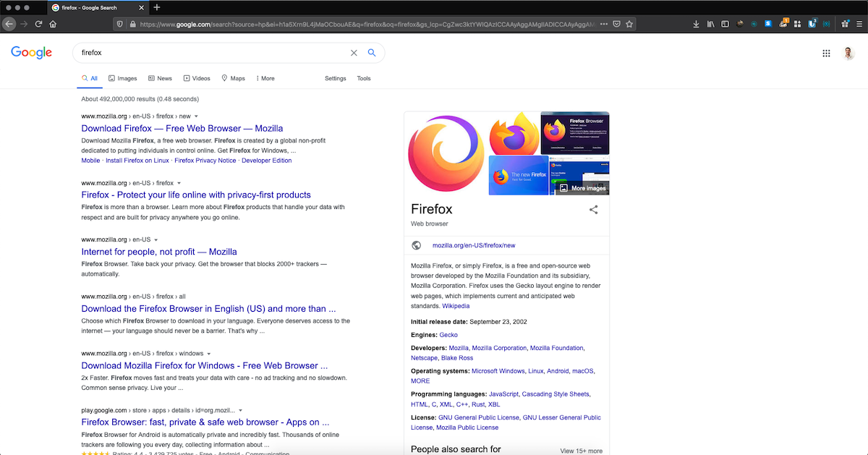Share the Firefox knowledge panel
Image resolution: width=868 pixels, height=455 pixels.
pyautogui.click(x=594, y=210)
